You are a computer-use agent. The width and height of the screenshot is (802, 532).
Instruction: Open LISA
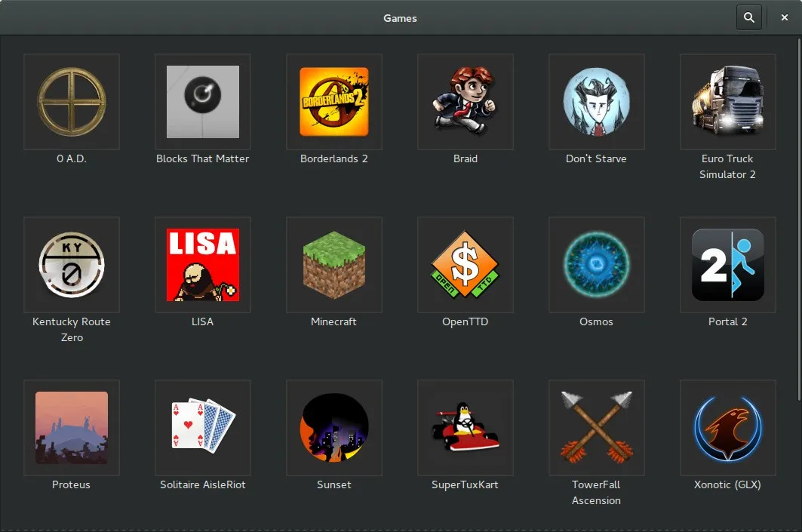click(202, 265)
